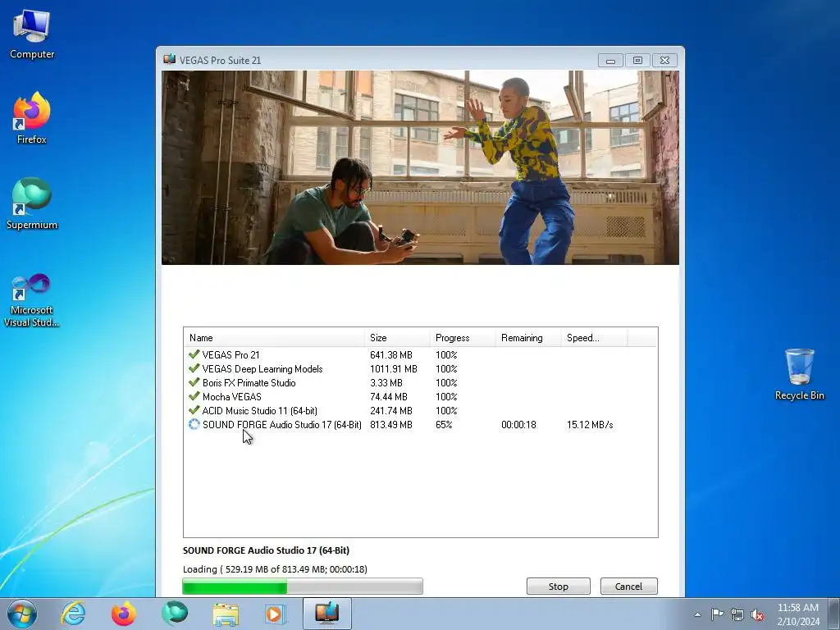Sort list by Speed column header

click(x=594, y=337)
